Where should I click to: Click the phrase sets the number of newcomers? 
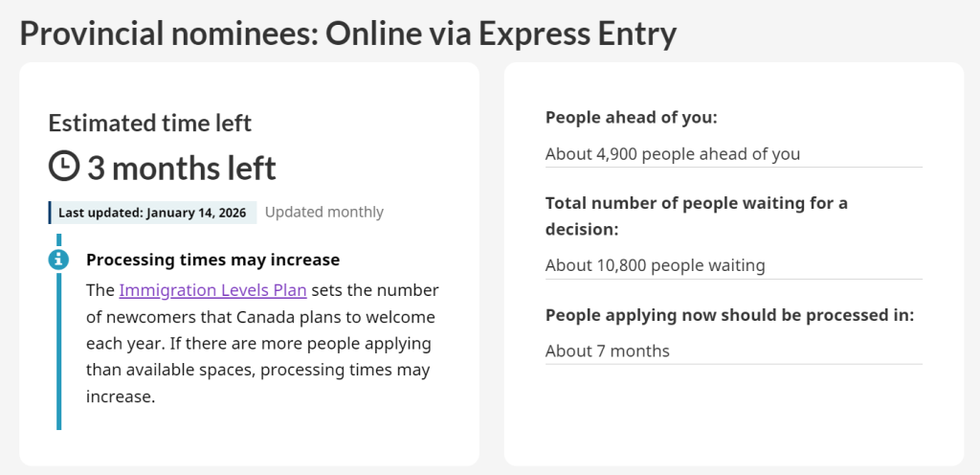[373, 290]
